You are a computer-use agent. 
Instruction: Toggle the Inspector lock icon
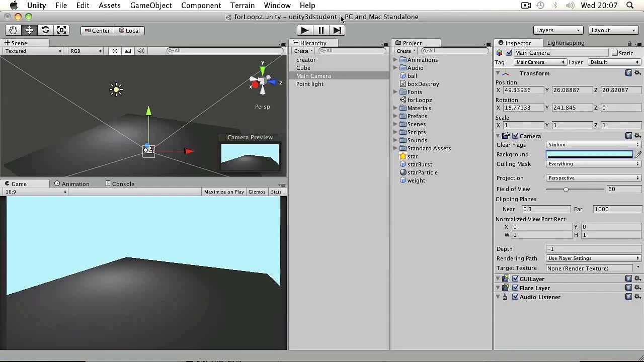click(629, 44)
